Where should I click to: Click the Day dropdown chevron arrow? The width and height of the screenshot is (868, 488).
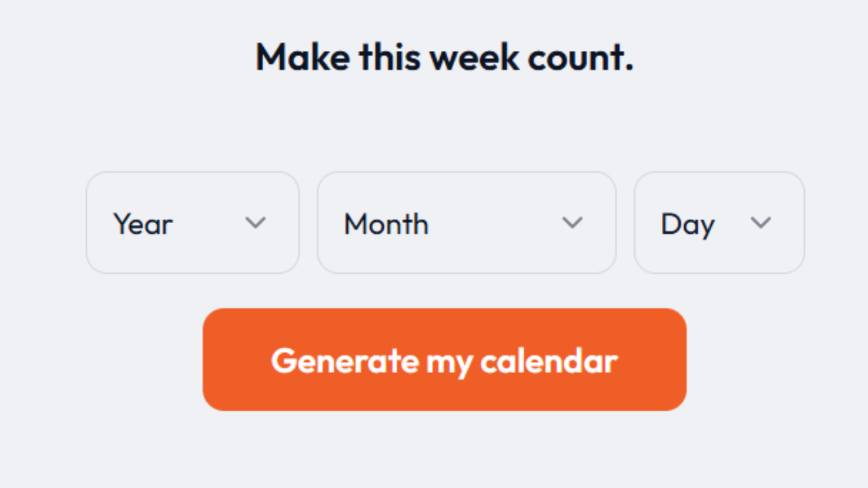click(761, 223)
